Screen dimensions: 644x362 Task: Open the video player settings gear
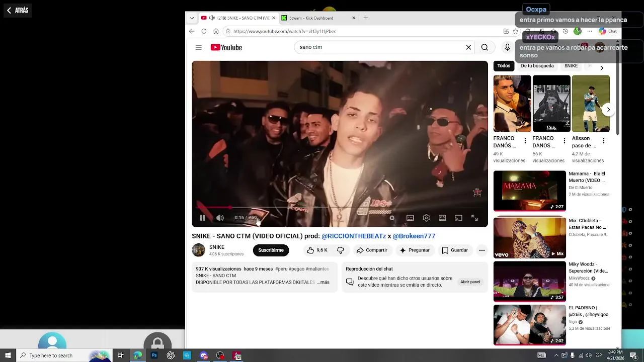426,218
